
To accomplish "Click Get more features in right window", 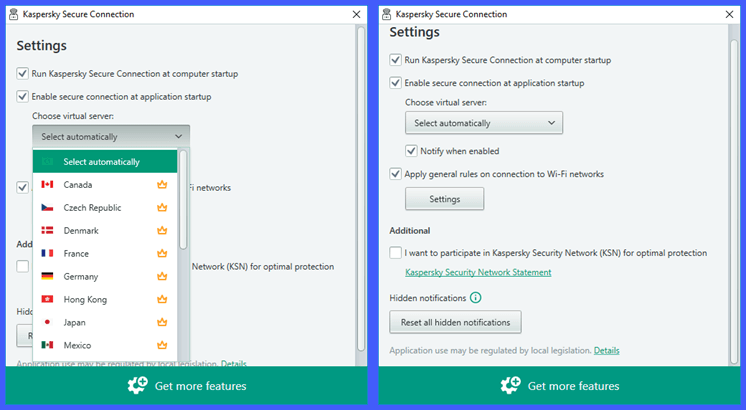I will click(x=560, y=385).
